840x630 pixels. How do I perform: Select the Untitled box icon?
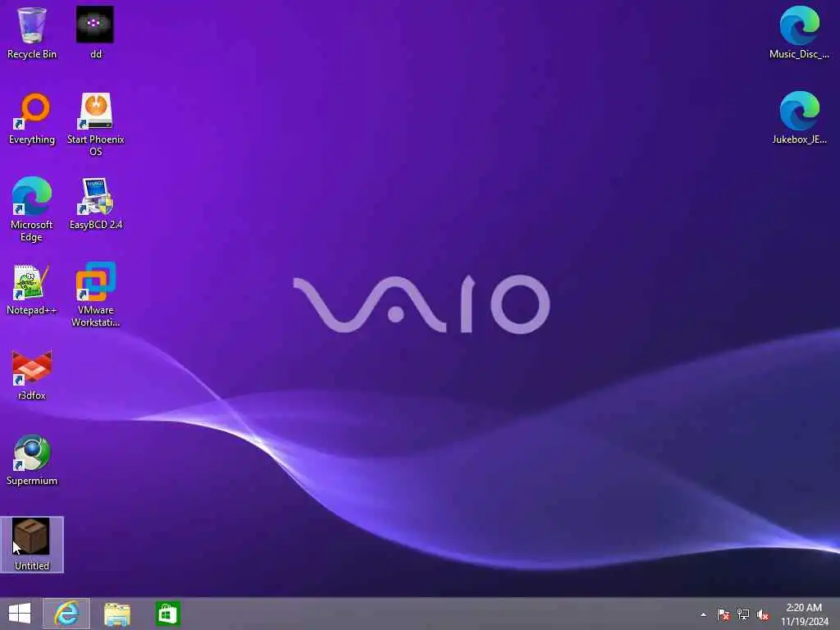(32, 545)
